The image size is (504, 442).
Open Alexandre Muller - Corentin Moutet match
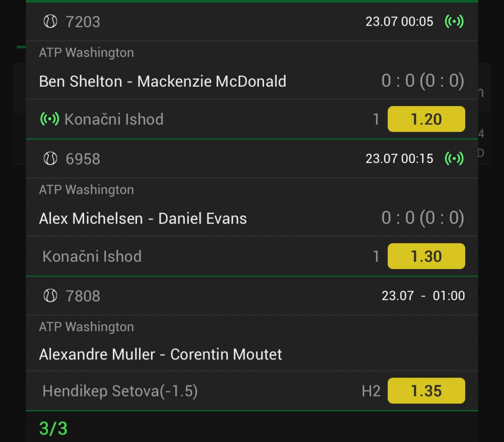coord(161,355)
